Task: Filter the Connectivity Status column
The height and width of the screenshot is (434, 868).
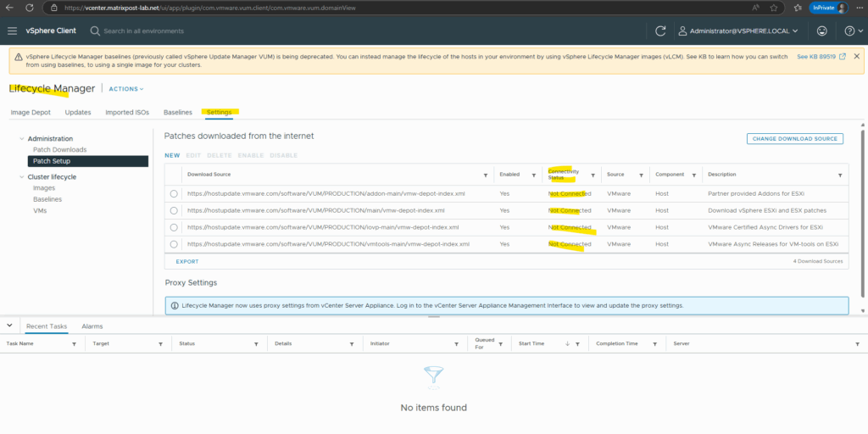Action: (593, 175)
